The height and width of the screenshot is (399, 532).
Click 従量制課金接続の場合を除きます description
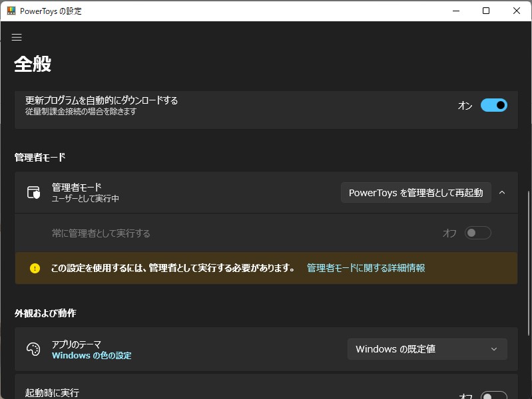81,112
